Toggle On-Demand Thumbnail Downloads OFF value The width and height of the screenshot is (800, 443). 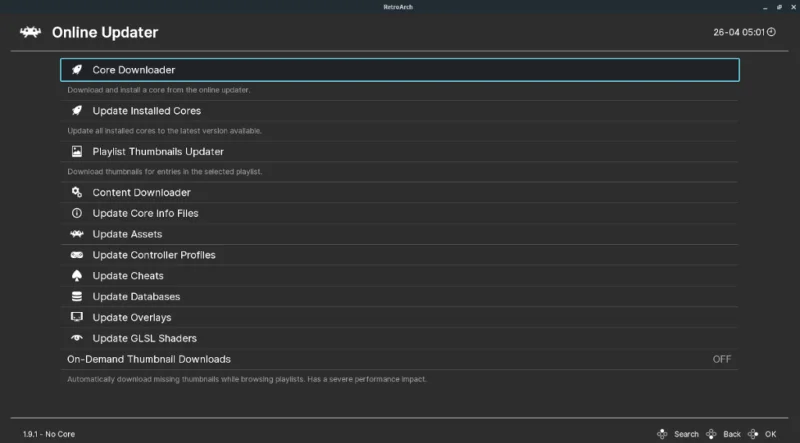722,359
